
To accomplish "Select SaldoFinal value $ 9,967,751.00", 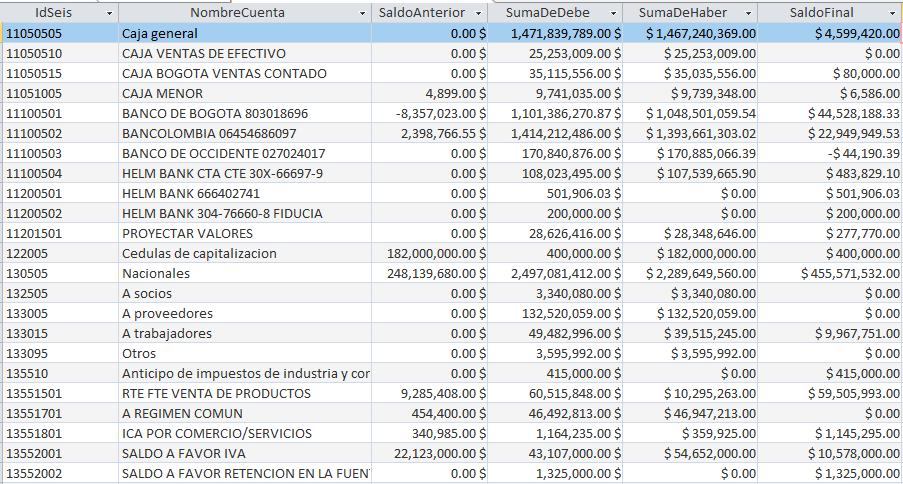I will (x=830, y=334).
